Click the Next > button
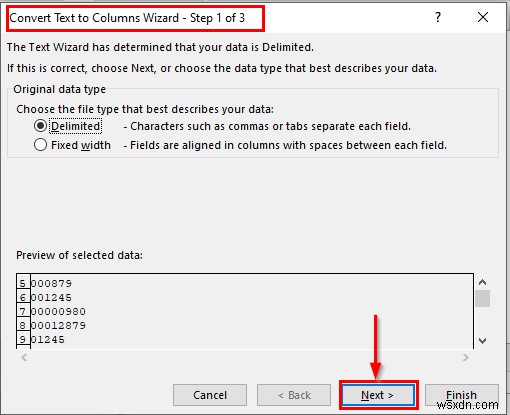510x415 pixels. [x=378, y=395]
